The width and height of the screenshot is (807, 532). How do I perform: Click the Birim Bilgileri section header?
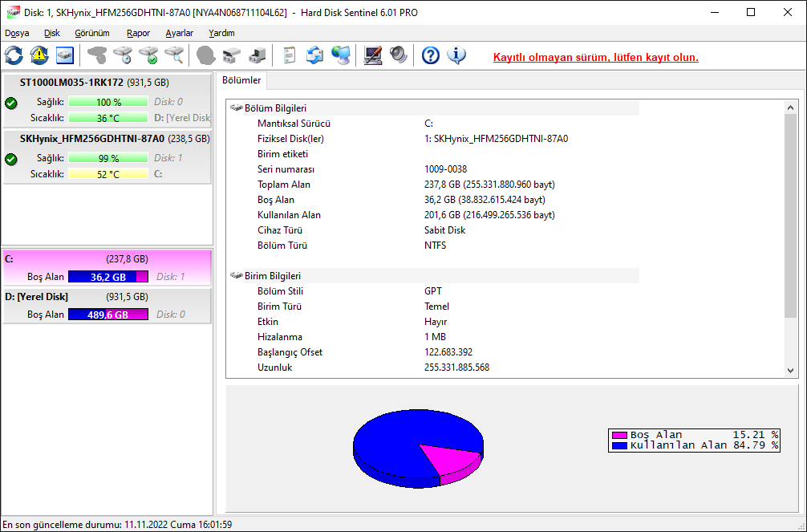pos(432,276)
